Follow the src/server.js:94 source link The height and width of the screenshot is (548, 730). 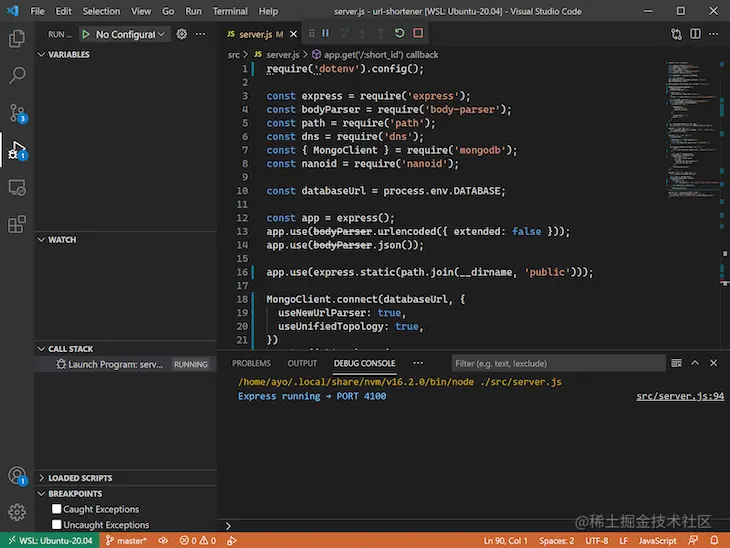(680, 396)
